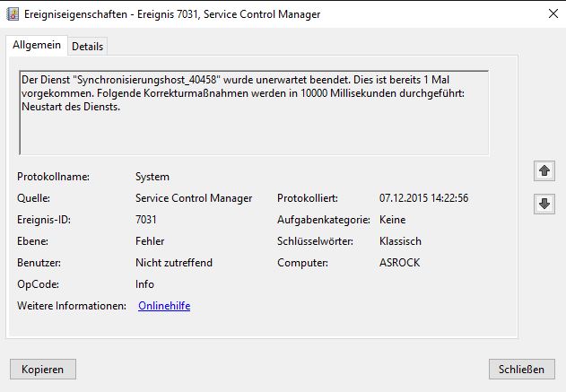This screenshot has height=392, width=566.
Task: Switch to the Details tab
Action: tap(87, 47)
